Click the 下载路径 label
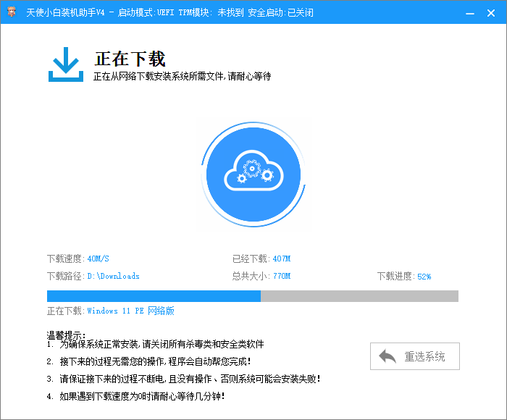Image resolution: width=507 pixels, height=420 pixels. pyautogui.click(x=66, y=276)
